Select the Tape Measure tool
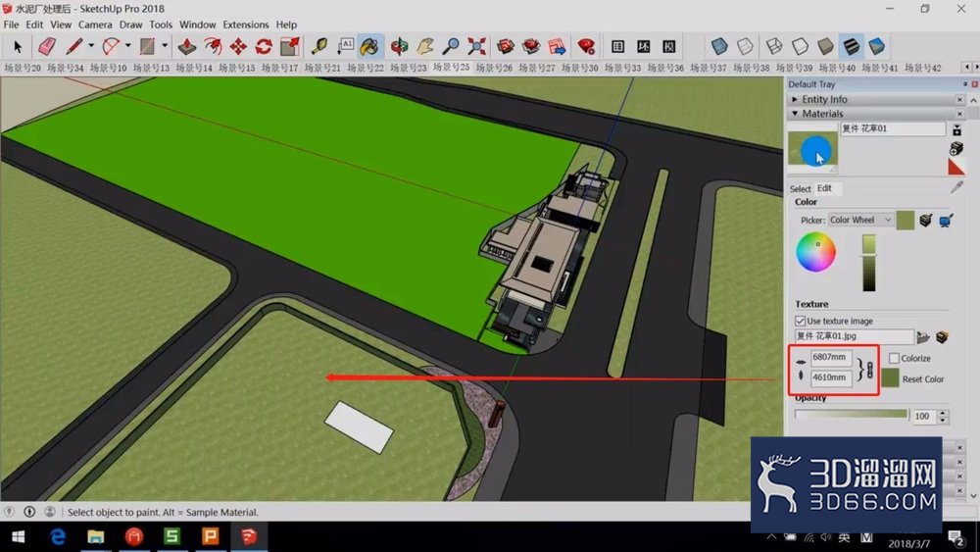This screenshot has height=552, width=980. tap(319, 46)
